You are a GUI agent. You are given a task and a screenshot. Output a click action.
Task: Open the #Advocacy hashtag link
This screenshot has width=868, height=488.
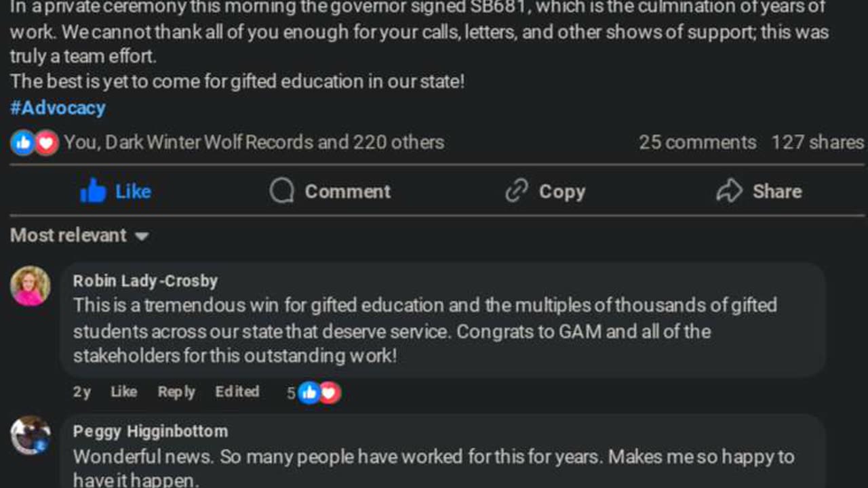(58, 108)
